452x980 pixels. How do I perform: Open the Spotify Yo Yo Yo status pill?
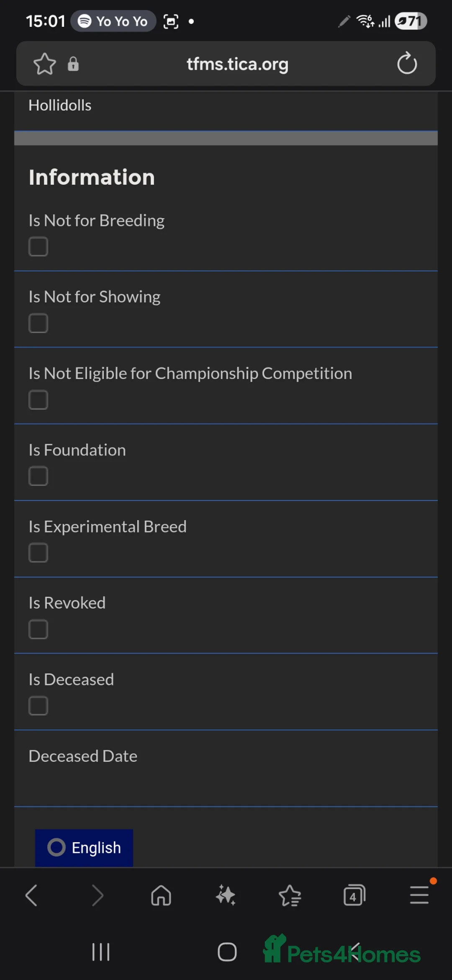(113, 21)
